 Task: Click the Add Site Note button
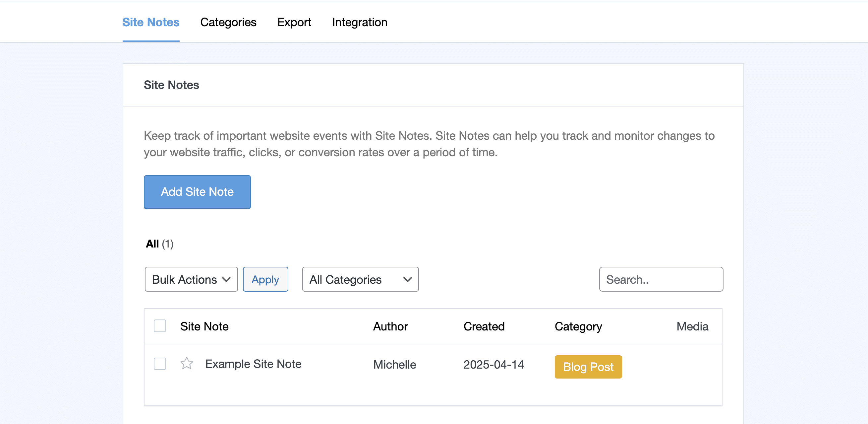(x=197, y=191)
